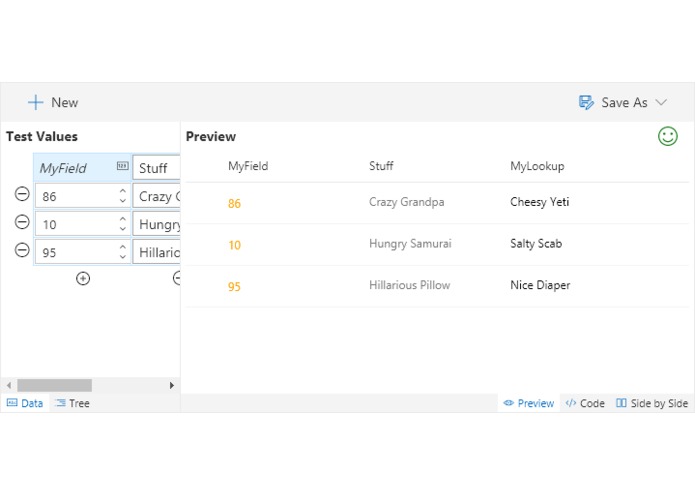695x494 pixels.
Task: Increase the 95 value with up arrow
Action: coord(123,247)
